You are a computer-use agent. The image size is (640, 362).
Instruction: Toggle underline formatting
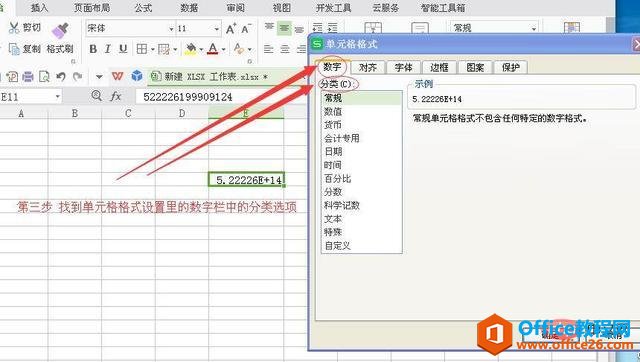tap(123, 49)
